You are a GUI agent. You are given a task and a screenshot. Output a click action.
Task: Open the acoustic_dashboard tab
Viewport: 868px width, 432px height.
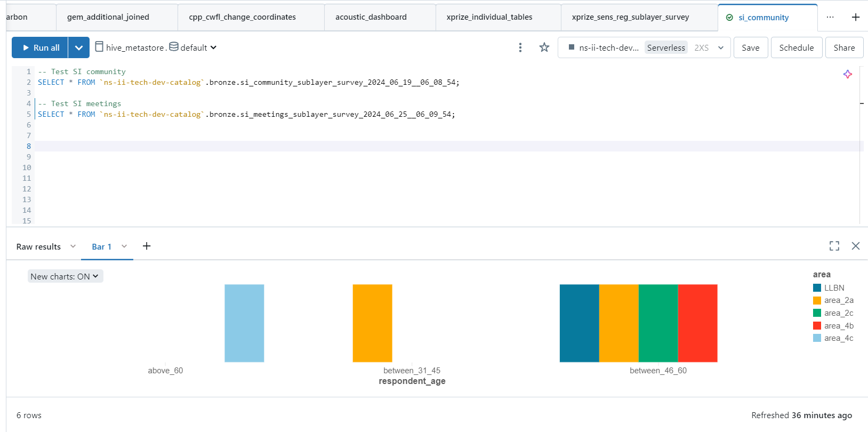(371, 17)
